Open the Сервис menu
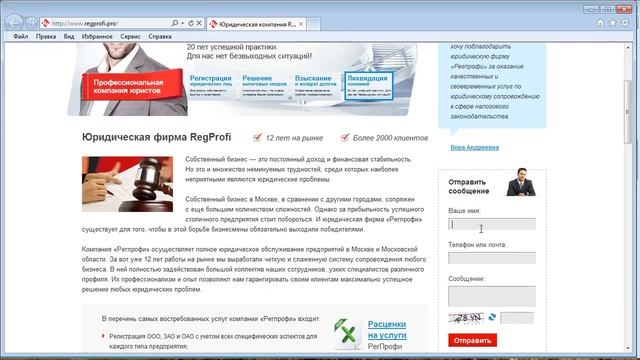The width and height of the screenshot is (640, 360). (130, 36)
